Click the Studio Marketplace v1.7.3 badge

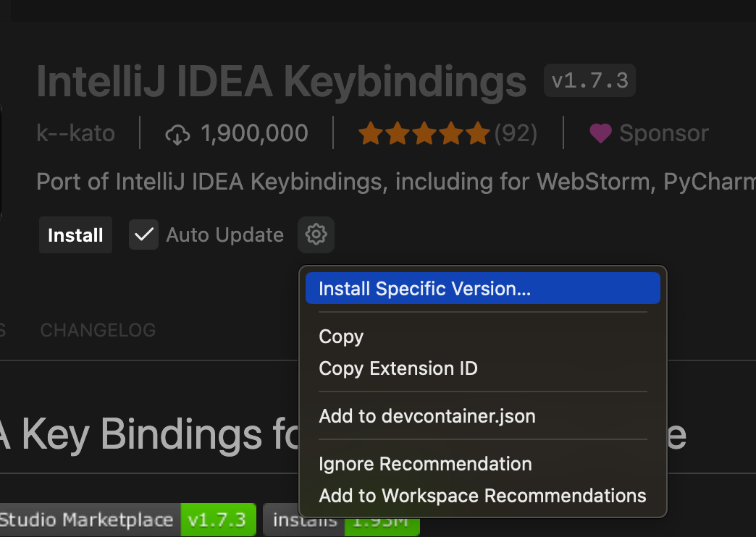coord(127,520)
